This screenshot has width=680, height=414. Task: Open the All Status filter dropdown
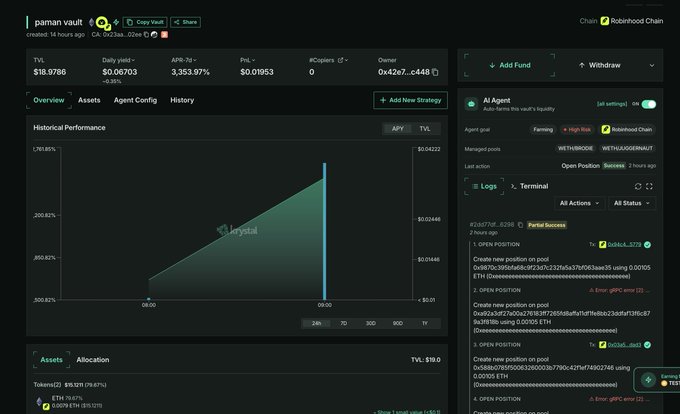632,203
